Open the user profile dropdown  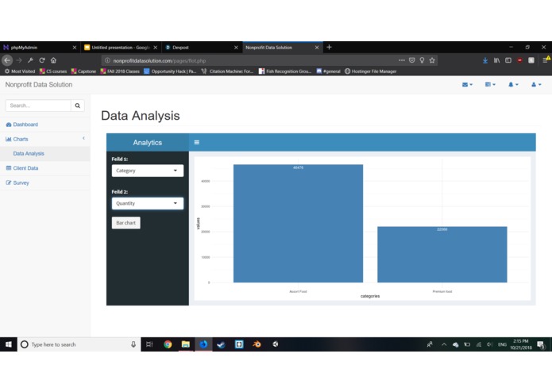pyautogui.click(x=536, y=84)
